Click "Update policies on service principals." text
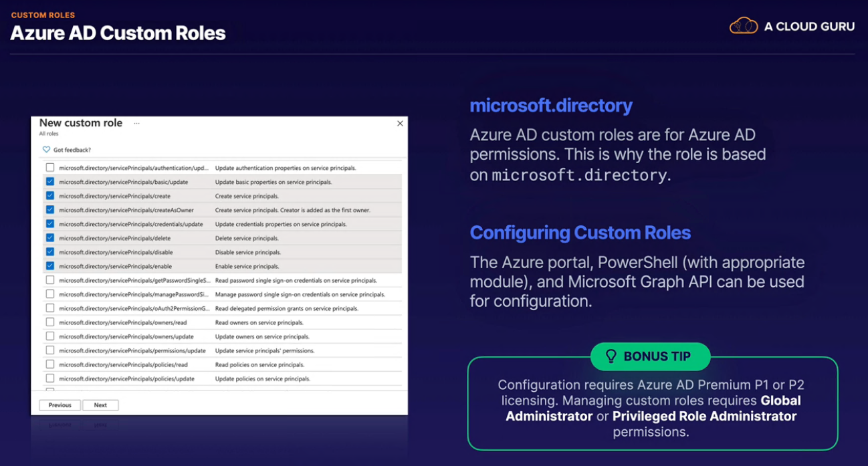The image size is (868, 466). coord(263,378)
